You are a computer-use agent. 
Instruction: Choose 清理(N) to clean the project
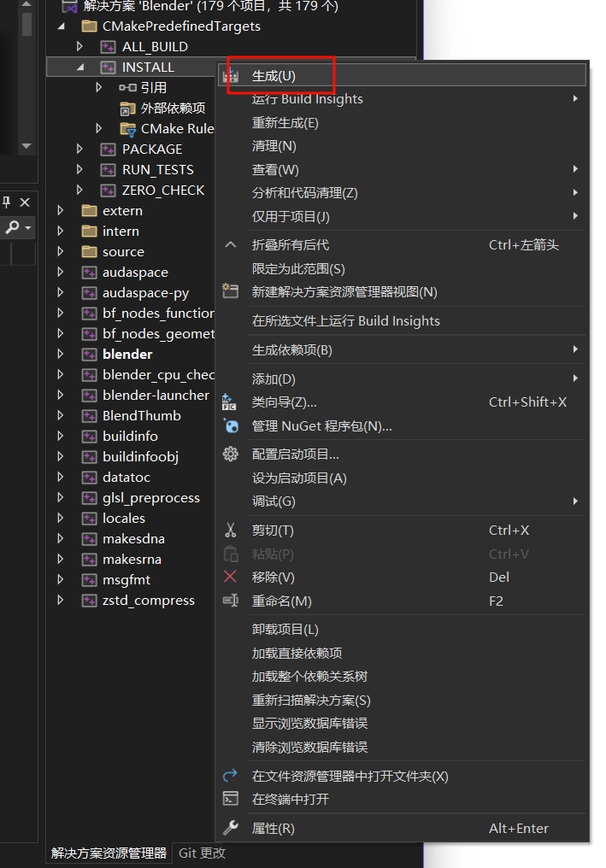(403, 146)
